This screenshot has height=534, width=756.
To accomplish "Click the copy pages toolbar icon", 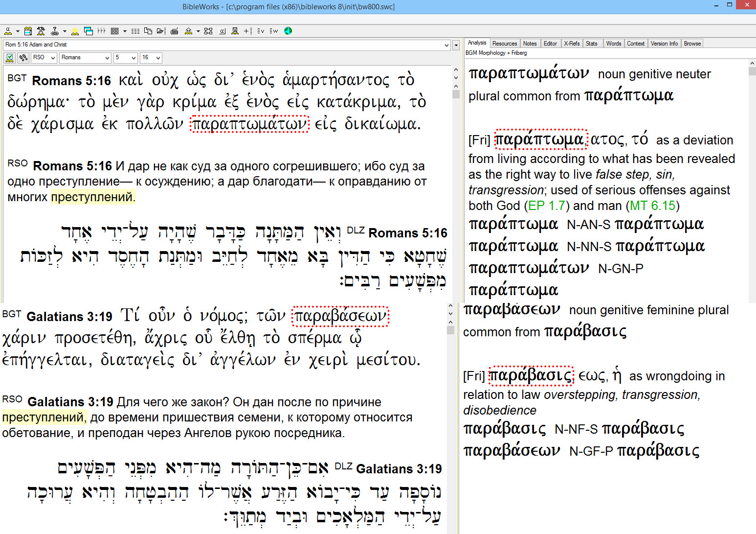I will (148, 31).
